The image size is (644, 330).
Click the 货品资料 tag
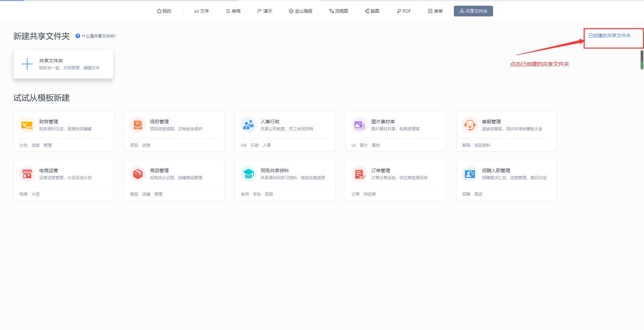point(482,145)
